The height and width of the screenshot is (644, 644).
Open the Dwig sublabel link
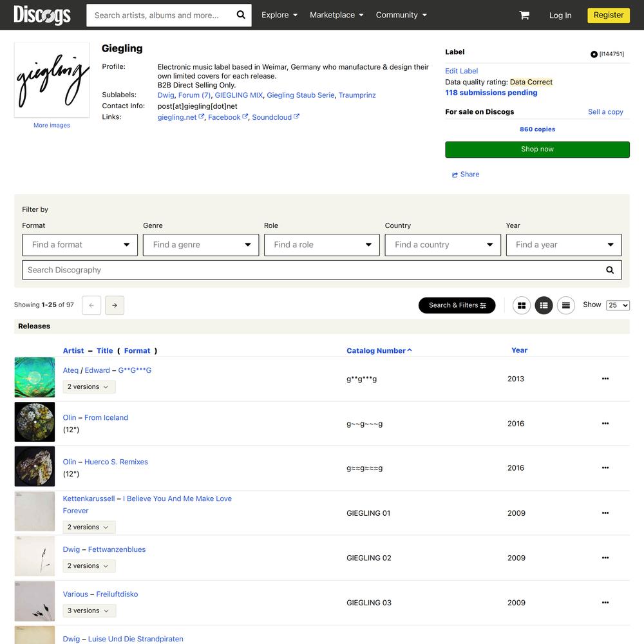pos(166,95)
